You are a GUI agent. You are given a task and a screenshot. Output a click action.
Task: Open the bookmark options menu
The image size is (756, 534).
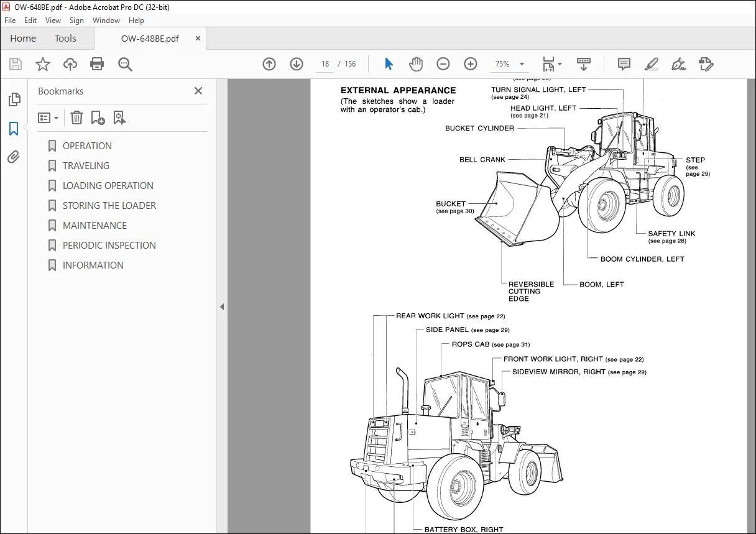(48, 117)
